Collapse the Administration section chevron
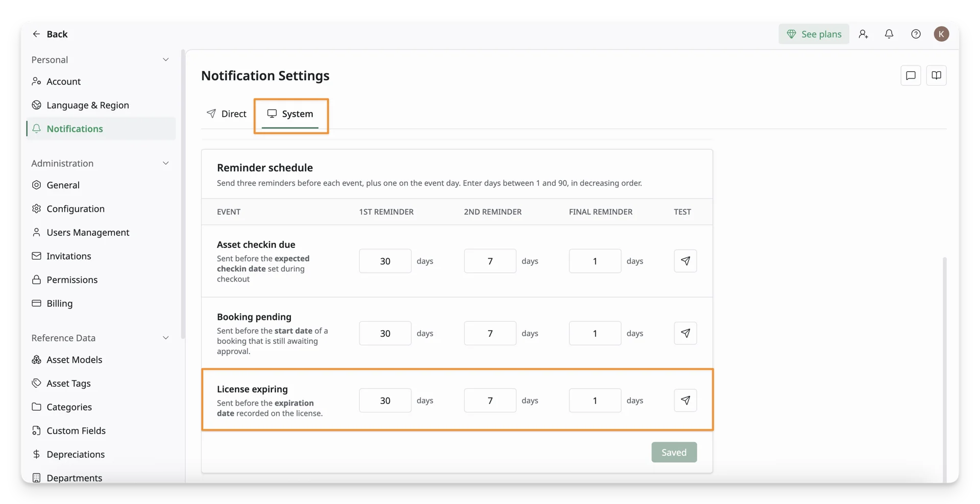 [x=165, y=163]
